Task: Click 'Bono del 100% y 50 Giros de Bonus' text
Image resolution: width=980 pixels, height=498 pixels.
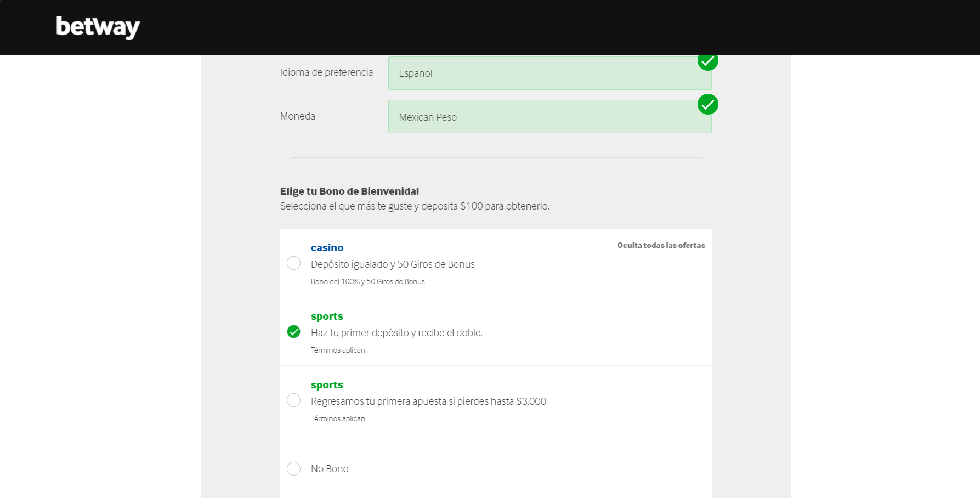Action: pyautogui.click(x=368, y=281)
